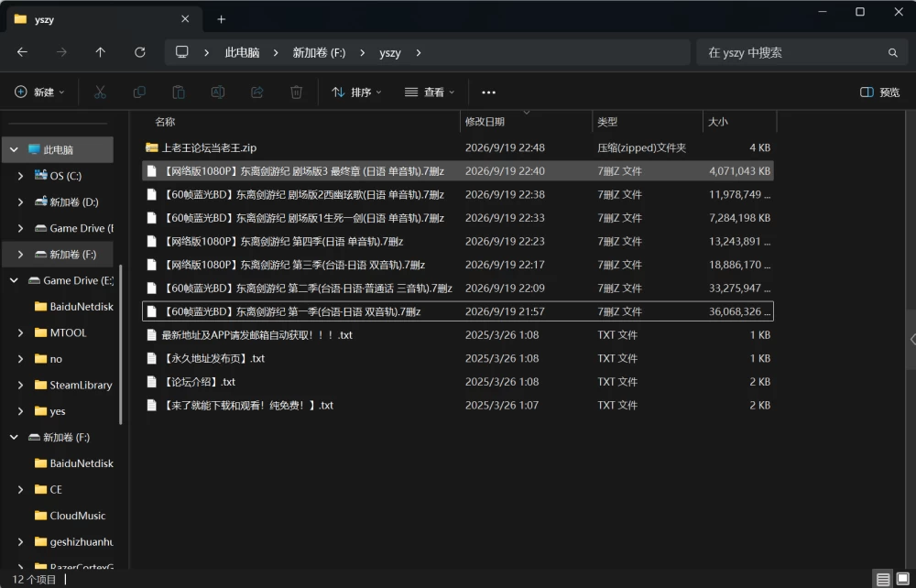
Task: Select file 东离剑游纪 剧场版3 最终章
Action: [x=458, y=171]
